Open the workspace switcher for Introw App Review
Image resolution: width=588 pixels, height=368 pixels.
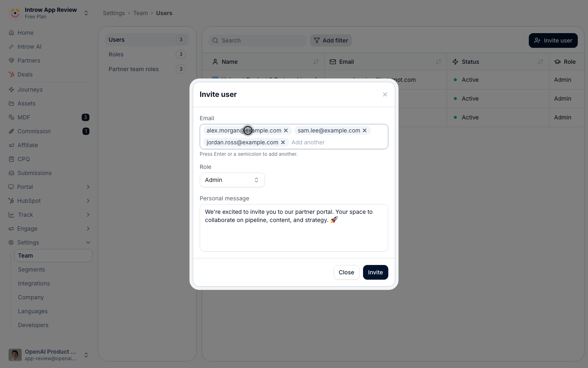[x=86, y=13]
